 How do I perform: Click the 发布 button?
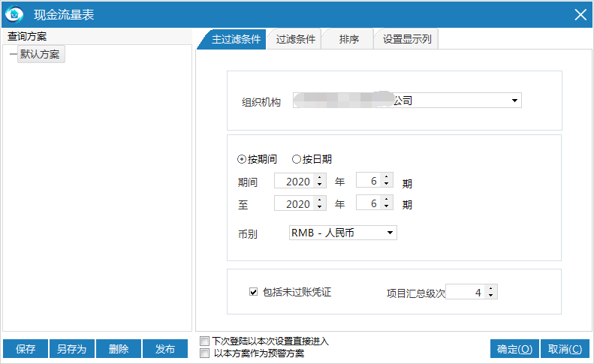(x=164, y=348)
